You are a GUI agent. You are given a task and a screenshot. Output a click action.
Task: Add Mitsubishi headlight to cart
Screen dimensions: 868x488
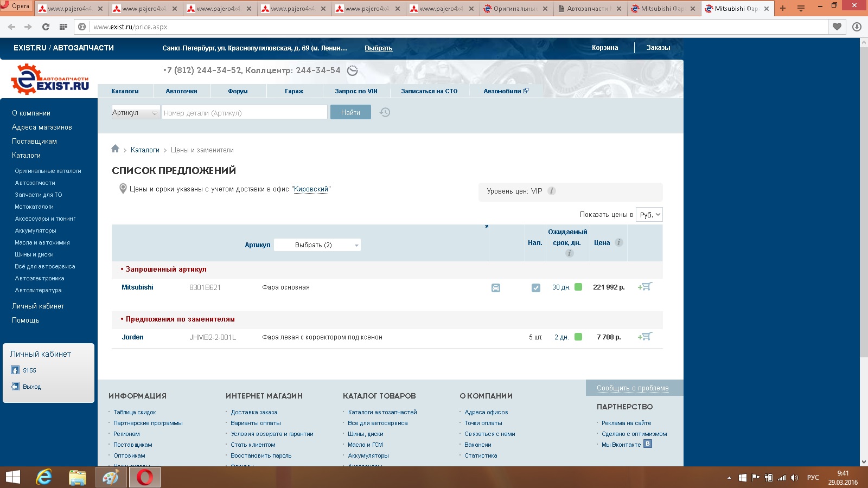[x=644, y=287]
